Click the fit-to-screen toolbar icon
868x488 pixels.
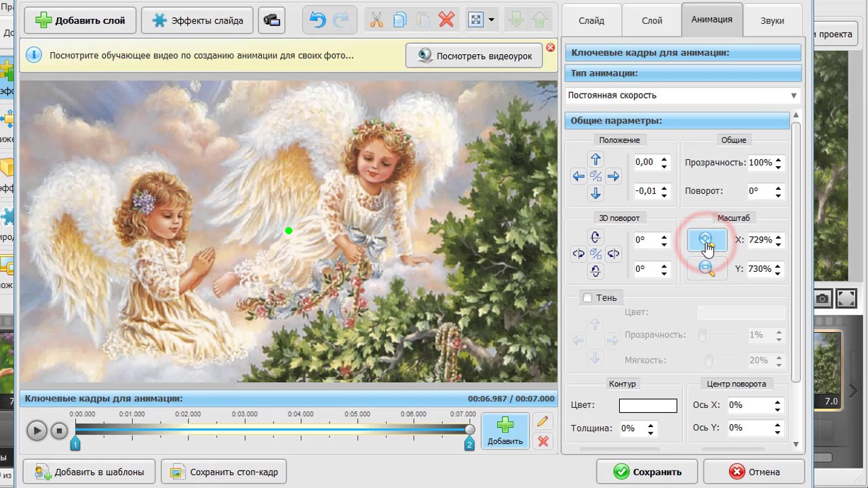pyautogui.click(x=476, y=20)
